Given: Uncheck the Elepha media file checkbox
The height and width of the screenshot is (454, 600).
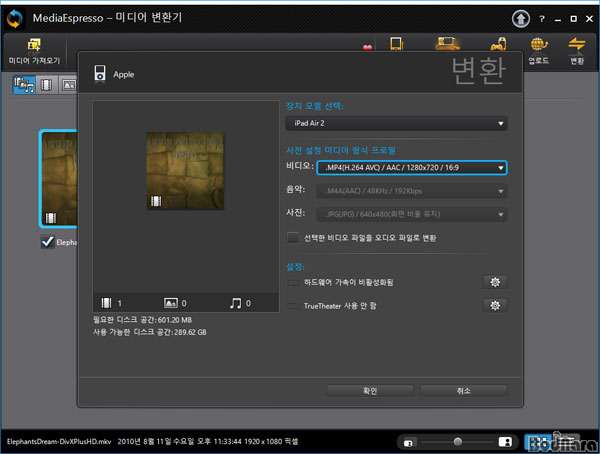Looking at the screenshot, I should 47,242.
